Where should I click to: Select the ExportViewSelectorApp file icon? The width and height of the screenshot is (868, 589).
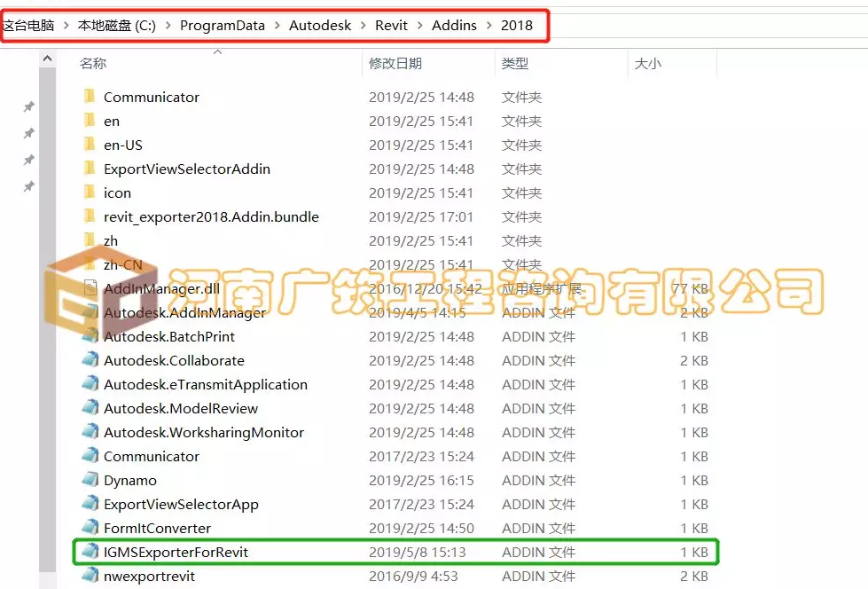[x=90, y=504]
